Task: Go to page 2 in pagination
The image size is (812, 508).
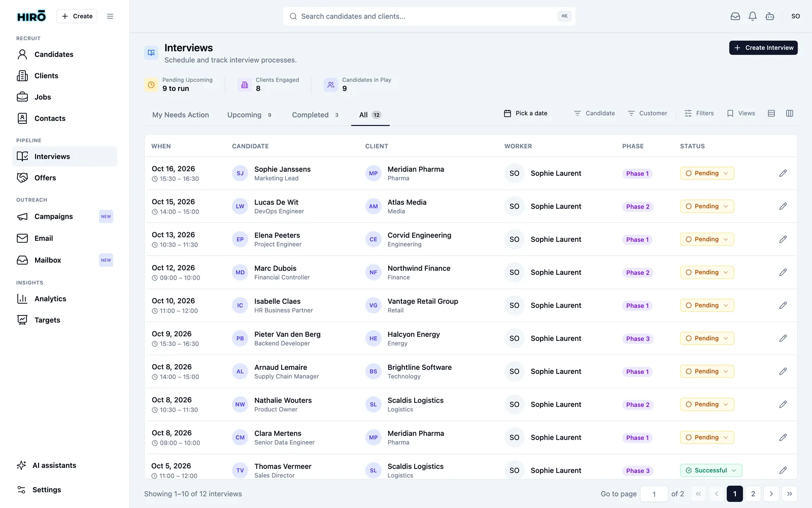Action: coord(753,494)
